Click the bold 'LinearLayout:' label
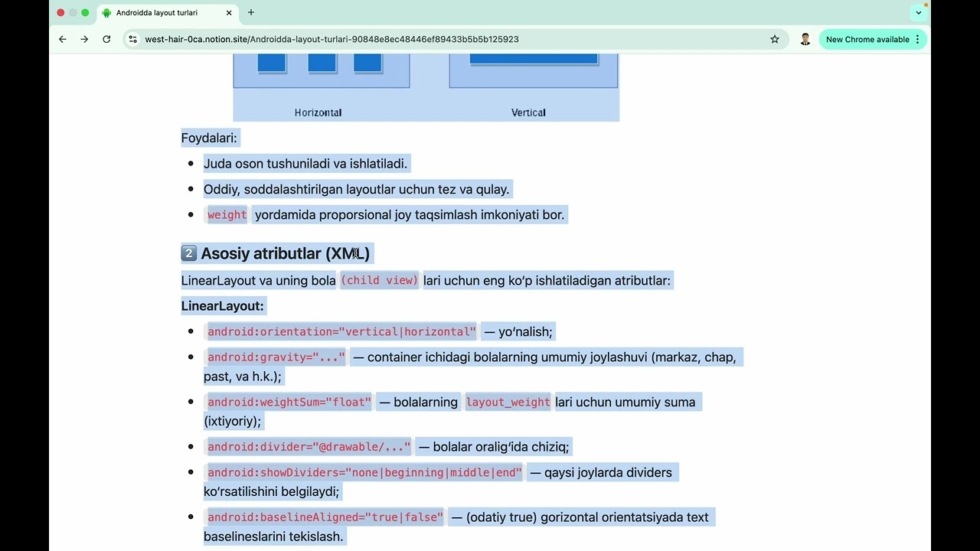This screenshot has width=980, height=551. (x=222, y=306)
